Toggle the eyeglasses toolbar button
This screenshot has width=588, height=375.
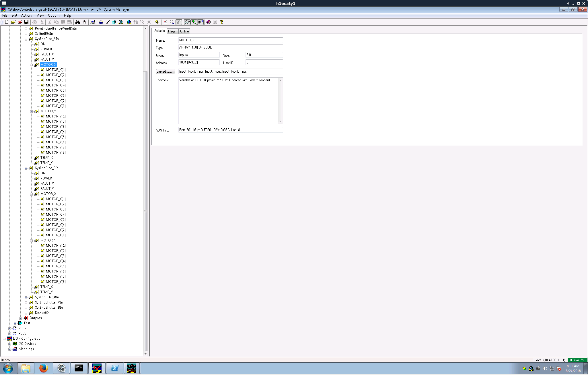point(187,22)
